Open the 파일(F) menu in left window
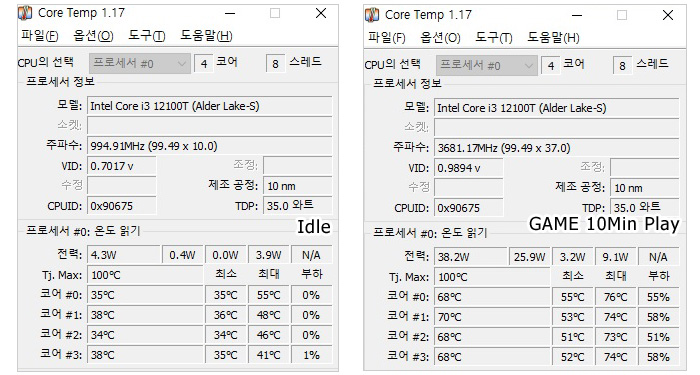The width and height of the screenshot is (700, 375). (x=40, y=36)
